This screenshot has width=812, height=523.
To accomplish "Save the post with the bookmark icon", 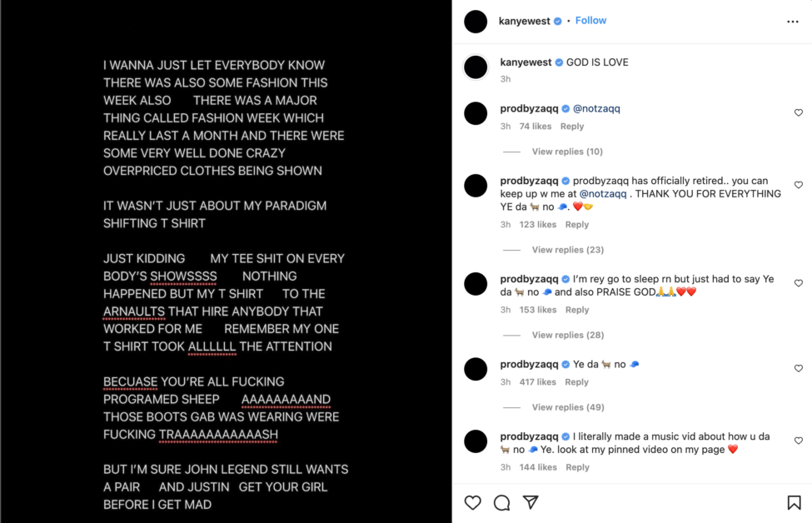I will tap(794, 502).
